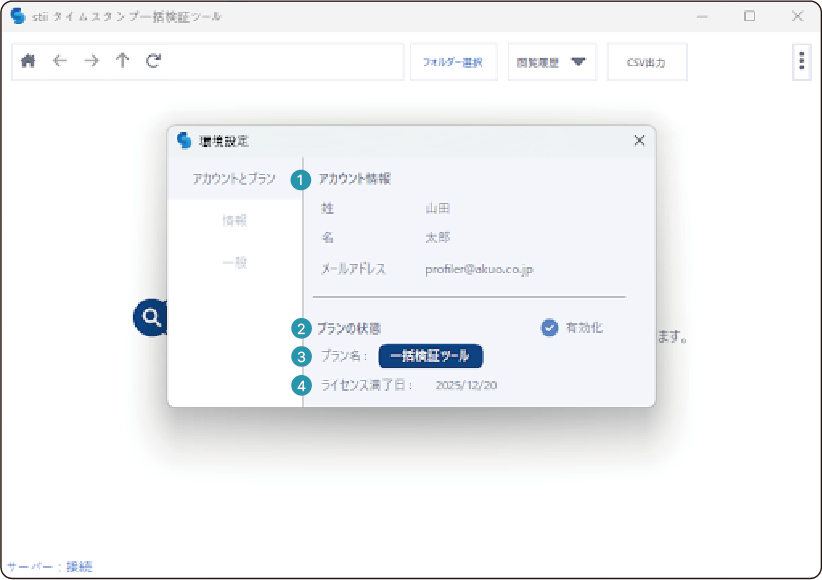Click the フォルダー選択 button

coord(453,62)
